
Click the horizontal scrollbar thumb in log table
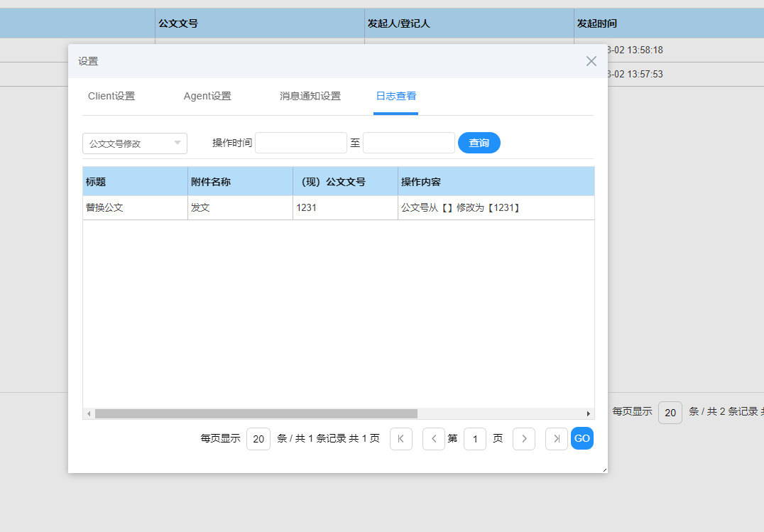click(256, 413)
